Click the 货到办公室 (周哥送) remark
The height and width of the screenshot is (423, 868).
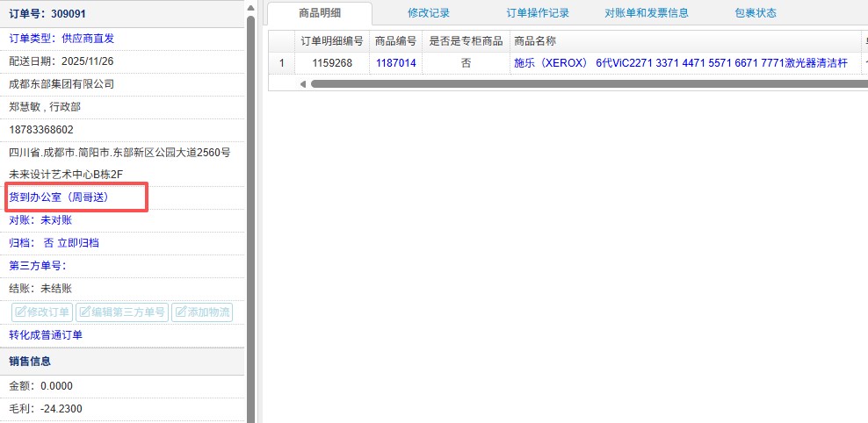coord(59,197)
